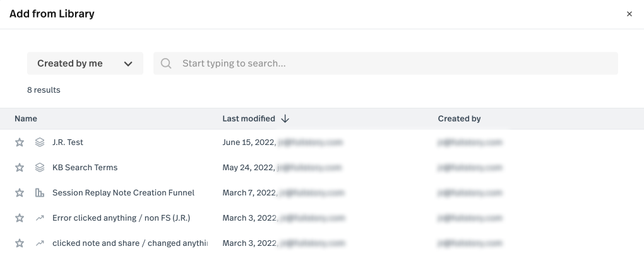
Task: Close the Add from Library dialog
Action: point(629,14)
